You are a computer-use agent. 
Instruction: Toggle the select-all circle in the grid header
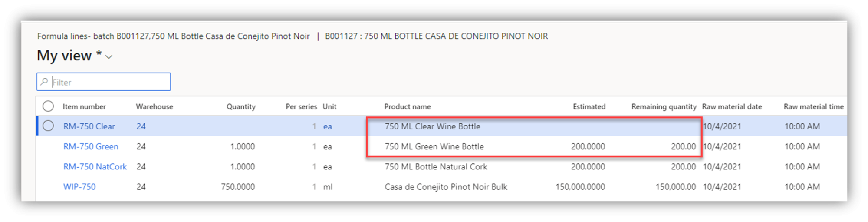(48, 106)
